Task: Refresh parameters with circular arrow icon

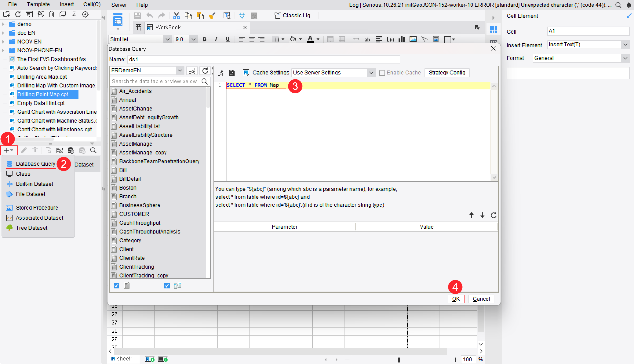Action: tap(494, 215)
